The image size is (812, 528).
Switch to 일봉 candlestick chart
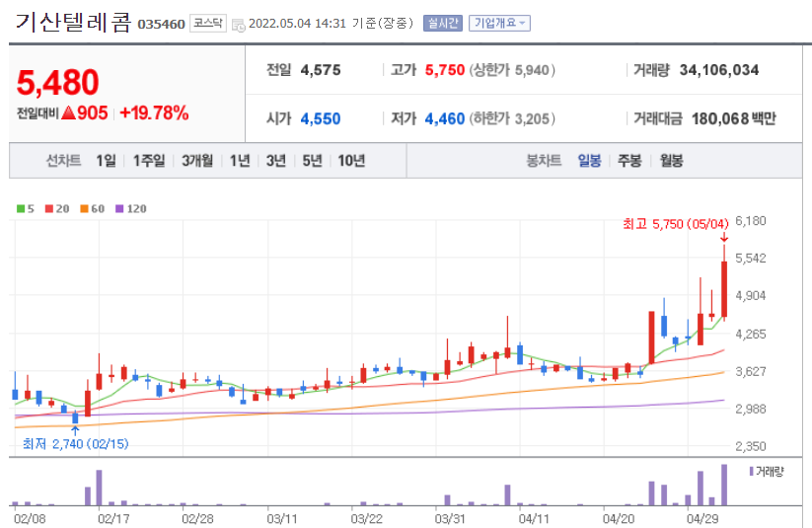(589, 161)
